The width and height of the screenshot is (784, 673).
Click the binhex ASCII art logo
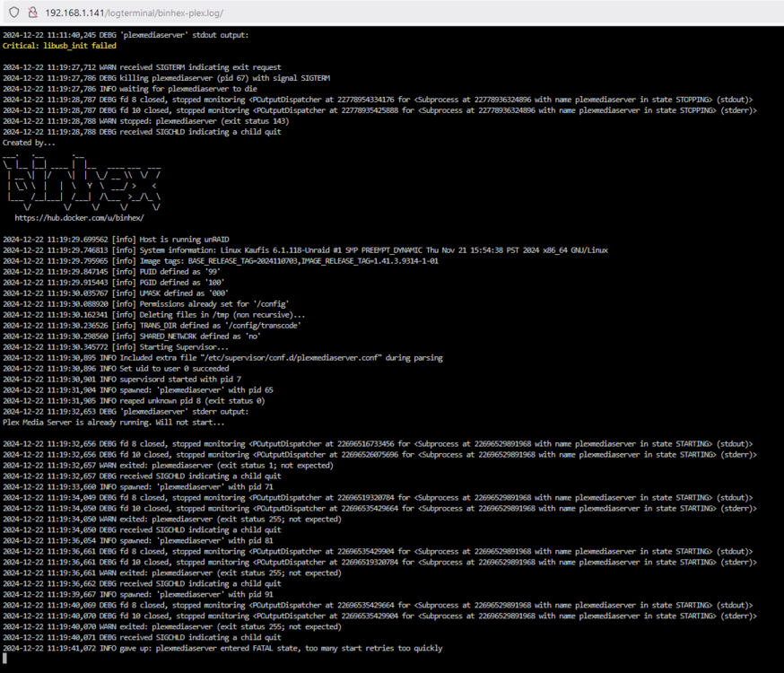[x=82, y=182]
